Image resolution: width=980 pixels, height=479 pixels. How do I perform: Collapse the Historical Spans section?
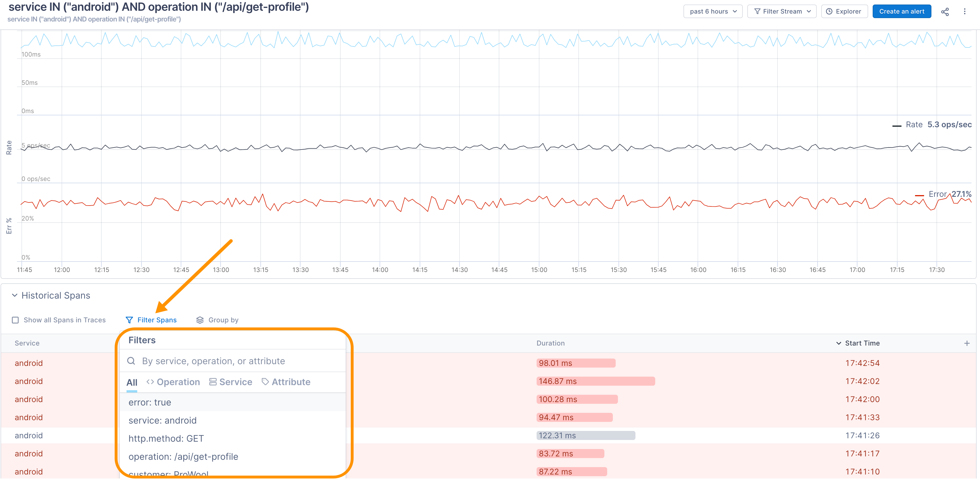(x=14, y=295)
